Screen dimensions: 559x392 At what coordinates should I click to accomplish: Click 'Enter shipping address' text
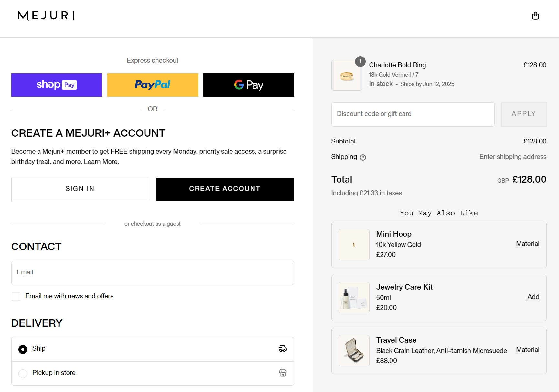[x=513, y=157]
